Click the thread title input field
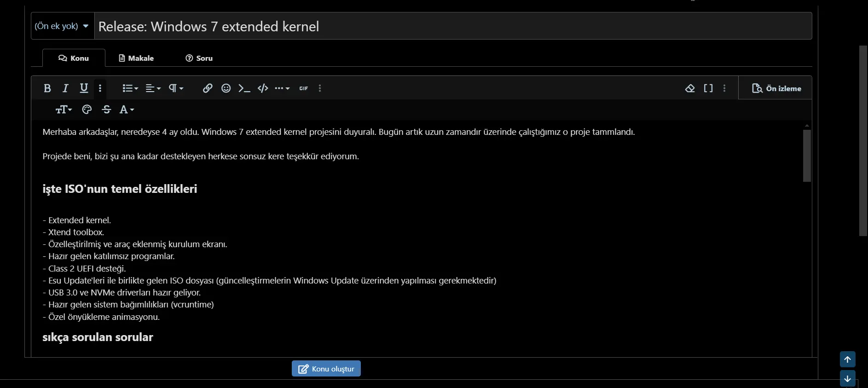This screenshot has width=868, height=388. 453,26
